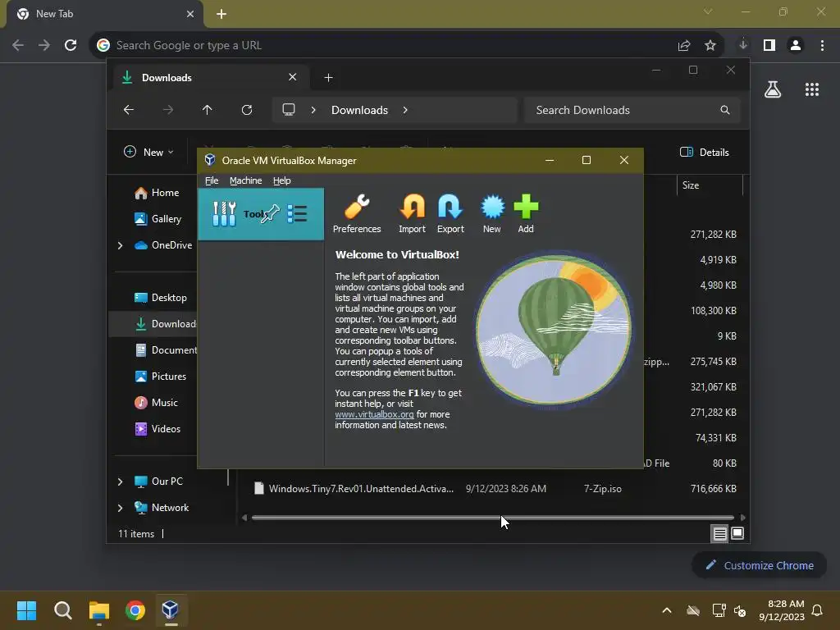This screenshot has height=630, width=840.
Task: Click the Labs flask icon
Action: [773, 89]
